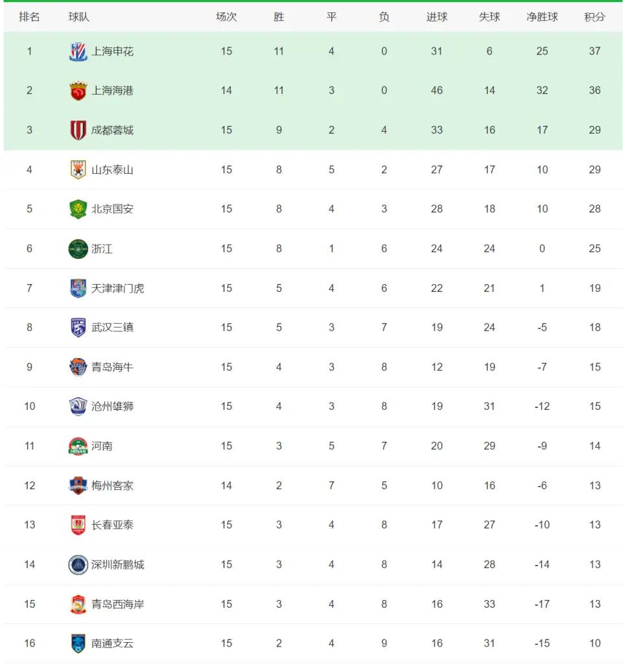Screen dimensions: 623x672
Task: Click the 净胜球 goal difference column header
Action: 542,17
